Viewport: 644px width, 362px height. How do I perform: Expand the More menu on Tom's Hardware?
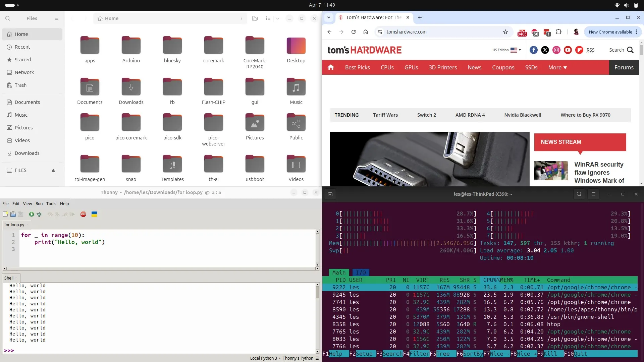click(x=557, y=67)
